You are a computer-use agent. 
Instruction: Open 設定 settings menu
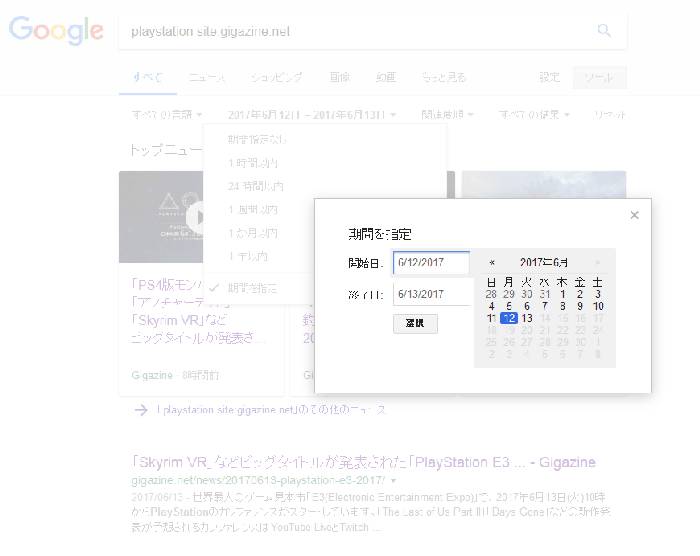click(549, 77)
